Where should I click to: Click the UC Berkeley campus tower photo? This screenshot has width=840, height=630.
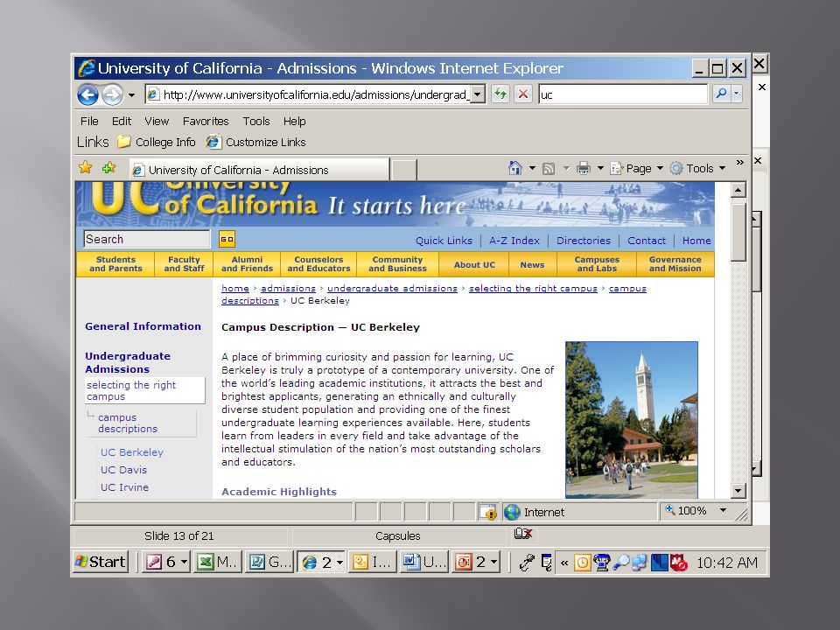point(632,420)
